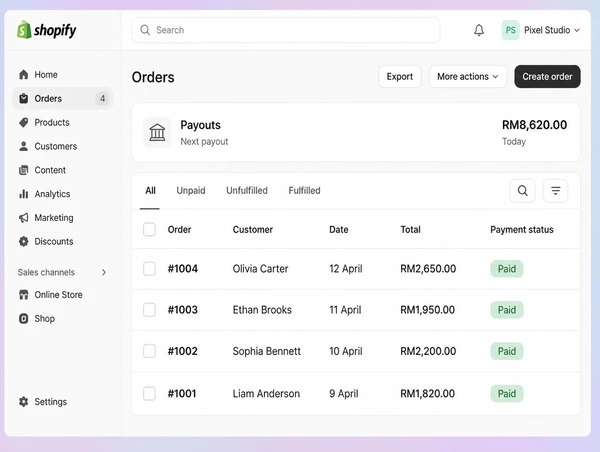Expand the Sales channels chevron

[x=104, y=272]
